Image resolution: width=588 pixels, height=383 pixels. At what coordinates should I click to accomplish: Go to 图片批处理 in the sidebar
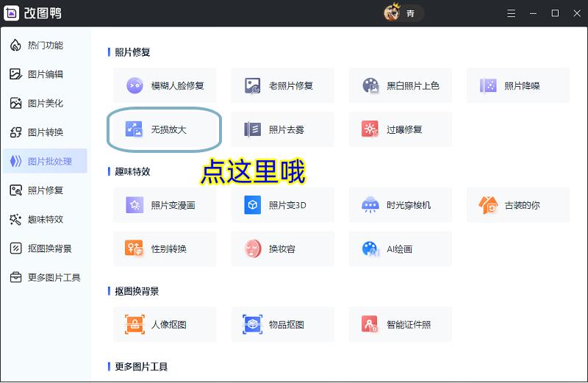click(45, 161)
